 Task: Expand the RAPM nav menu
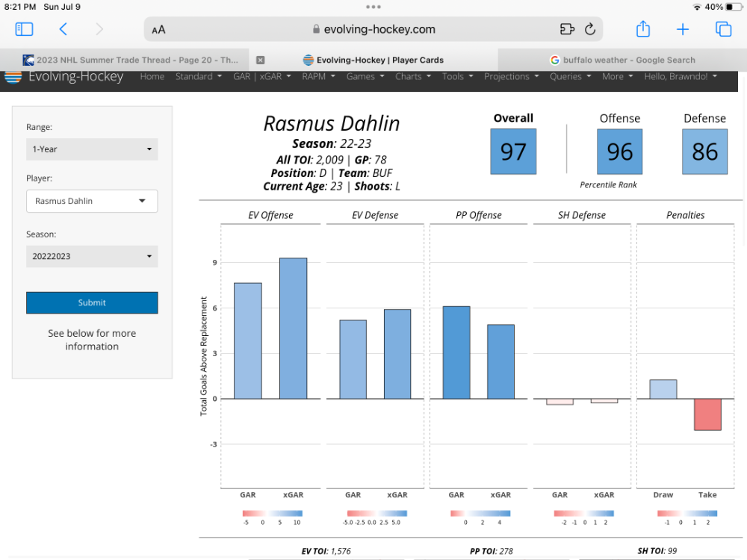[318, 77]
